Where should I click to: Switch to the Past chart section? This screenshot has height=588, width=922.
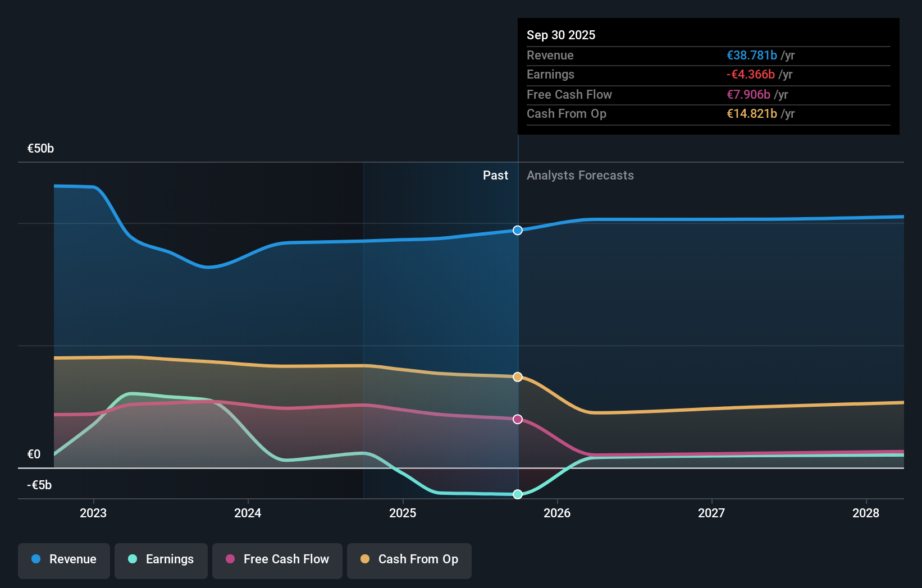(x=495, y=175)
